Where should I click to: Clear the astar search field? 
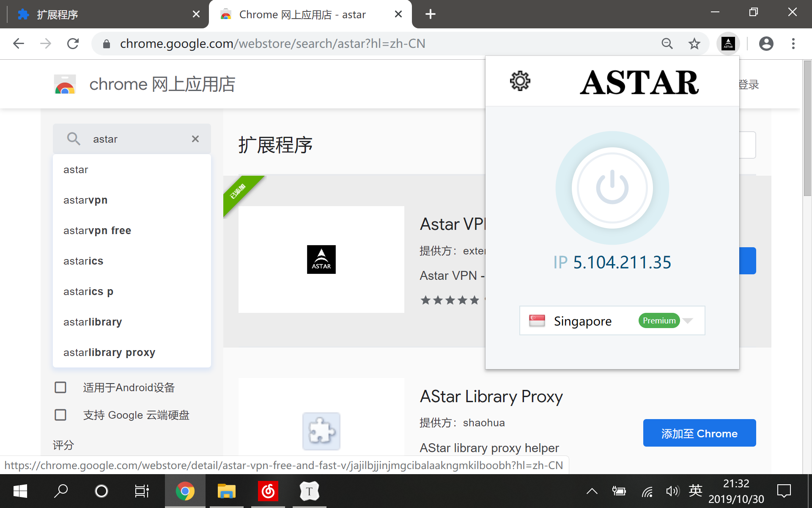point(195,139)
